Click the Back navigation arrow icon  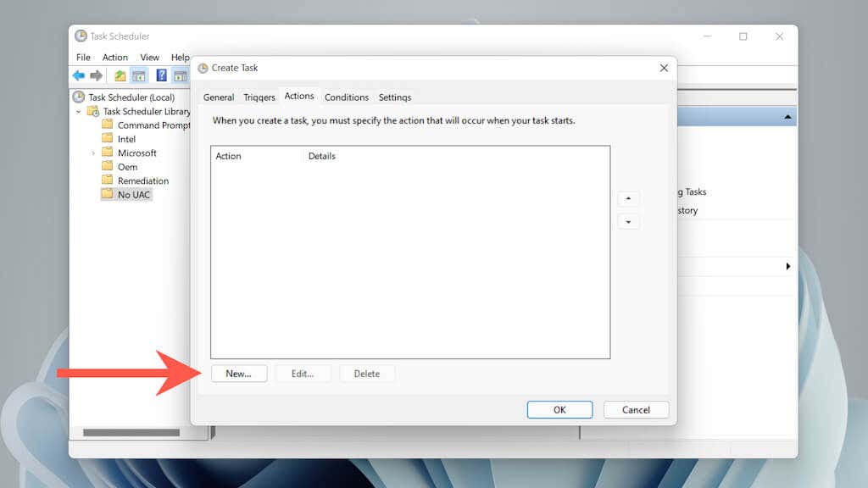click(x=78, y=75)
